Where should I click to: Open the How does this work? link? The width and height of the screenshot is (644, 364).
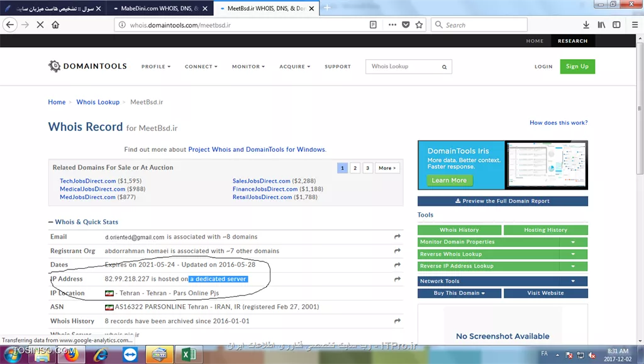pyautogui.click(x=558, y=123)
